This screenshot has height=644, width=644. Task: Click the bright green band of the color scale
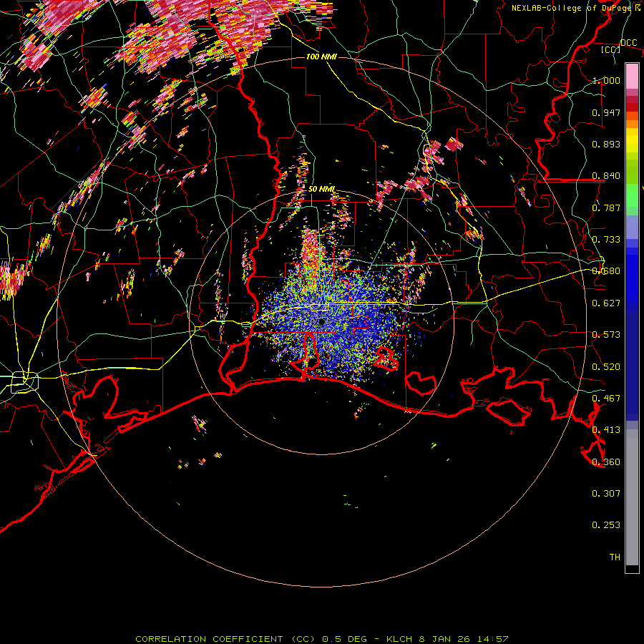point(632,195)
